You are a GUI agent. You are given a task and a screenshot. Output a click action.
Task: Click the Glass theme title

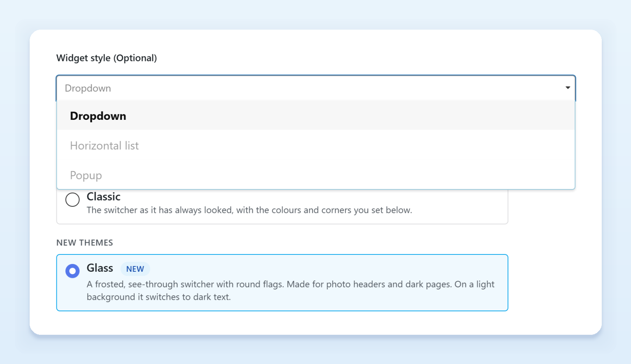pyautogui.click(x=100, y=268)
